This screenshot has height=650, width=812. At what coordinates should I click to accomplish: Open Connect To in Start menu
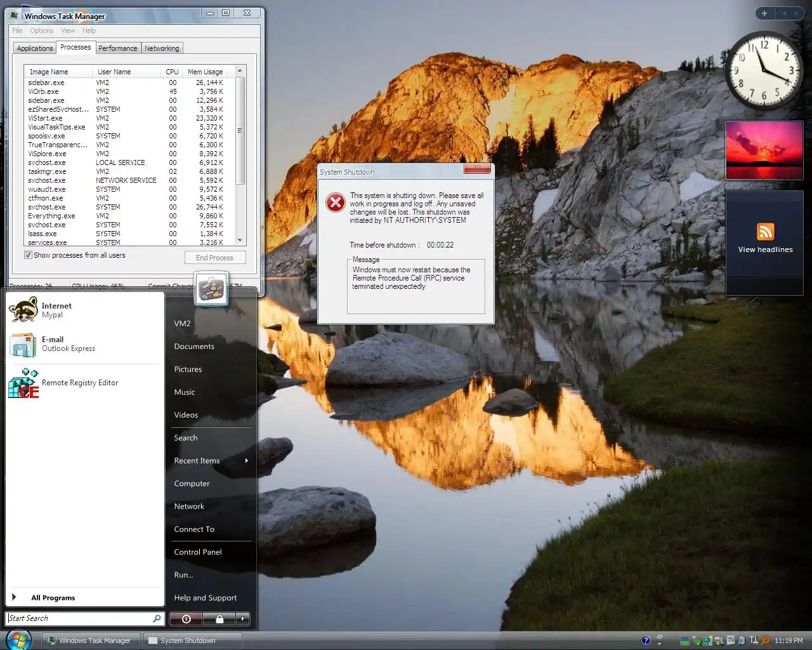(x=194, y=529)
